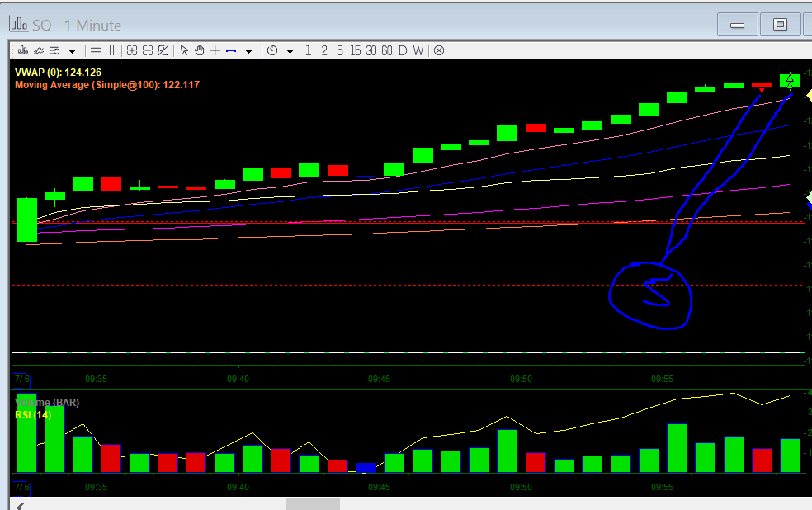Select the arrow pointer tool
This screenshot has height=510, width=812.
184,50
